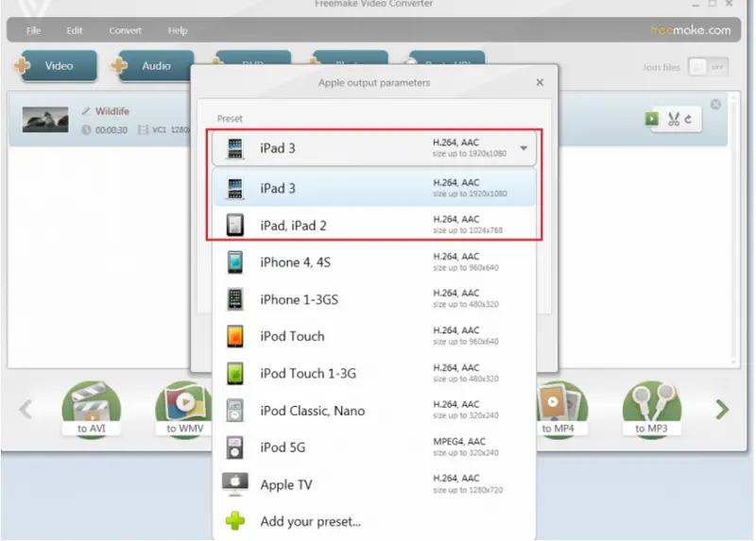Screen dimensions: 756x541
Task: Click the 00:00:30 duration text
Action: pyautogui.click(x=112, y=130)
